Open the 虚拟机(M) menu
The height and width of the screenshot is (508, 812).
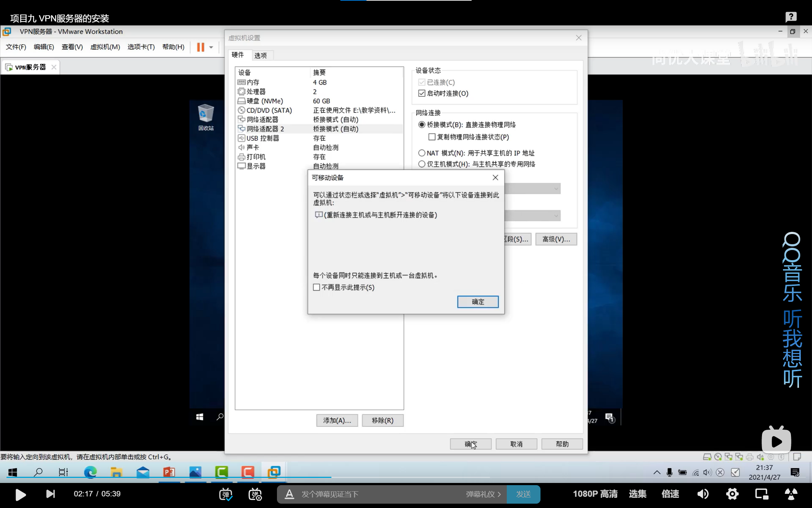point(105,47)
